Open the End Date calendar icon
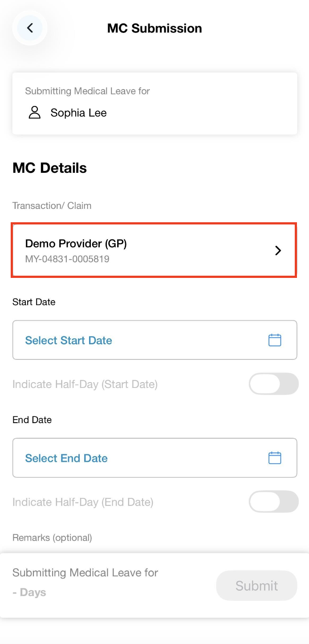Screen dimensions: 309x644 coord(275,458)
